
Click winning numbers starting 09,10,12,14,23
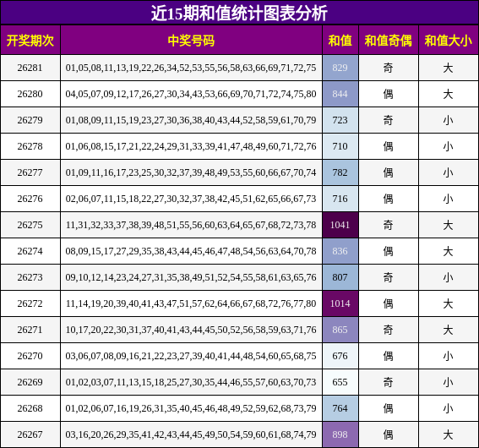pos(191,277)
